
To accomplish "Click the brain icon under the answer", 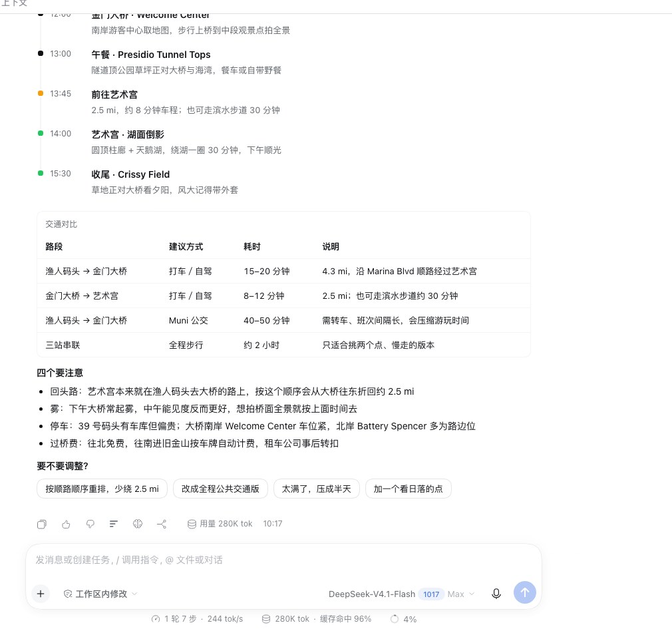I will tap(138, 524).
